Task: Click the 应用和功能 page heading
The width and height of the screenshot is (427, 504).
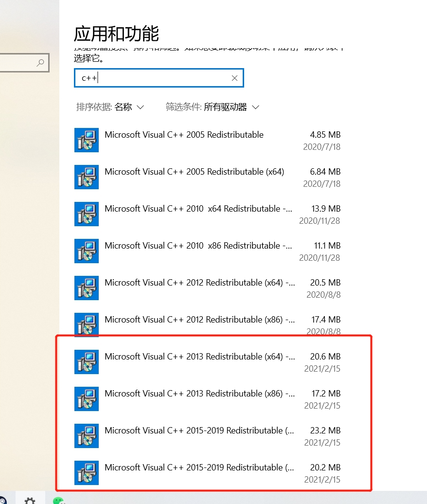Action: coord(116,34)
